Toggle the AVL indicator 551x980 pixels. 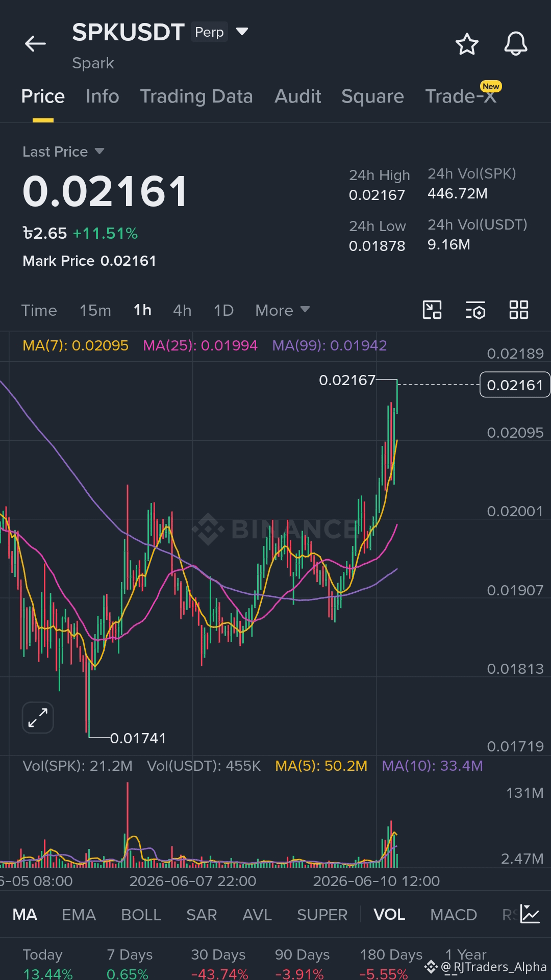257,915
